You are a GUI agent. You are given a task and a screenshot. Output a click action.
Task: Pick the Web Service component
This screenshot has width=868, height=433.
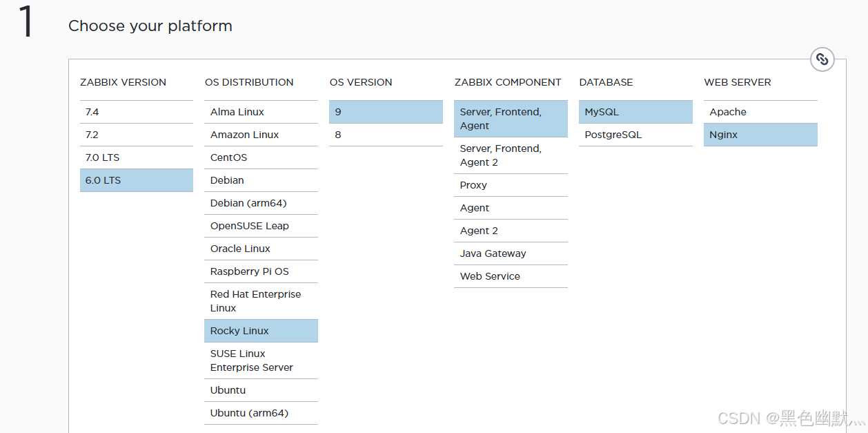(x=511, y=276)
